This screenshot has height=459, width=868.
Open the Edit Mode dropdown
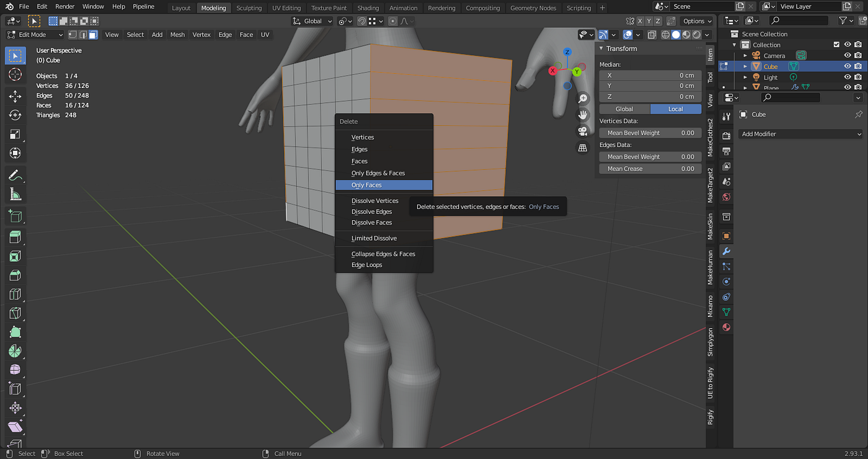pos(35,35)
